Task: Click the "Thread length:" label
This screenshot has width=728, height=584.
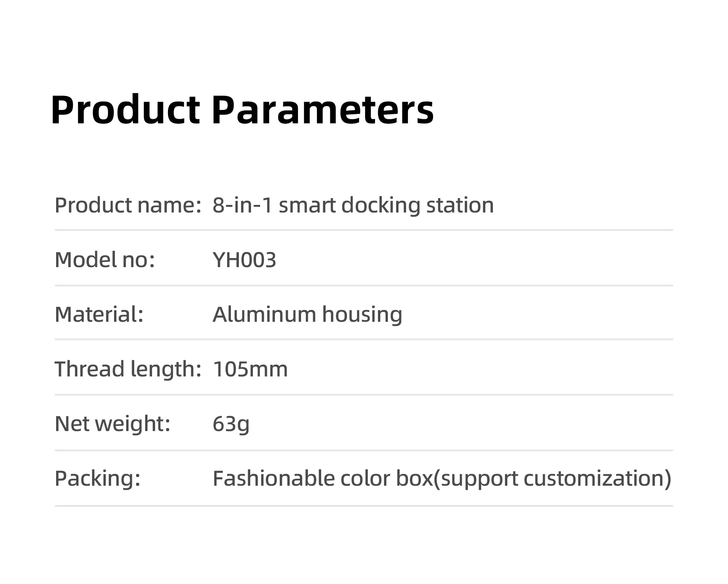Action: click(x=128, y=369)
